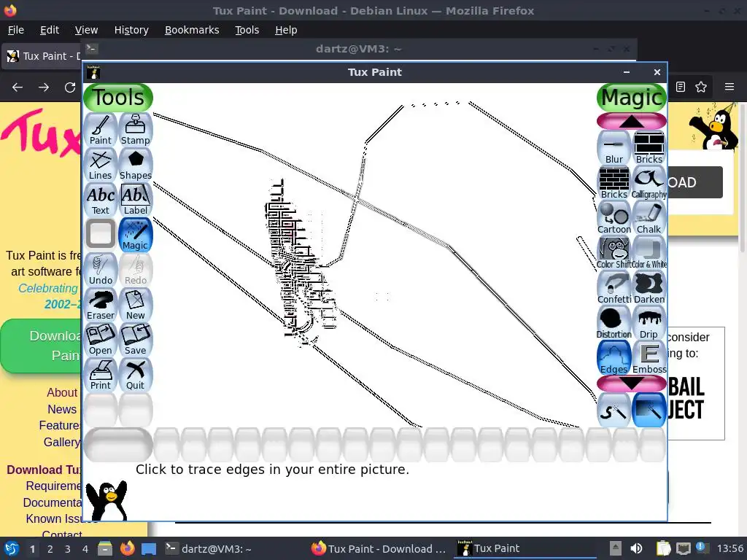Open a saved picture
The image size is (747, 560).
(x=101, y=340)
